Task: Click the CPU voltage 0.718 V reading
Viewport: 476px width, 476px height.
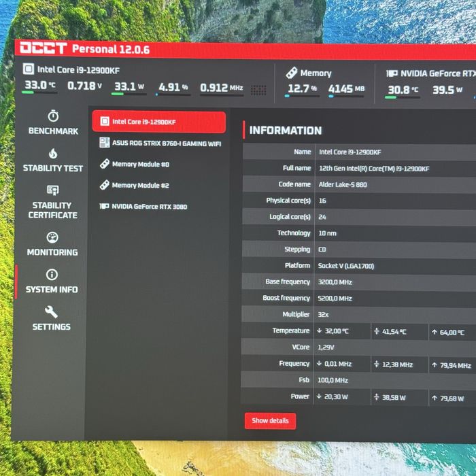Action: click(x=84, y=86)
